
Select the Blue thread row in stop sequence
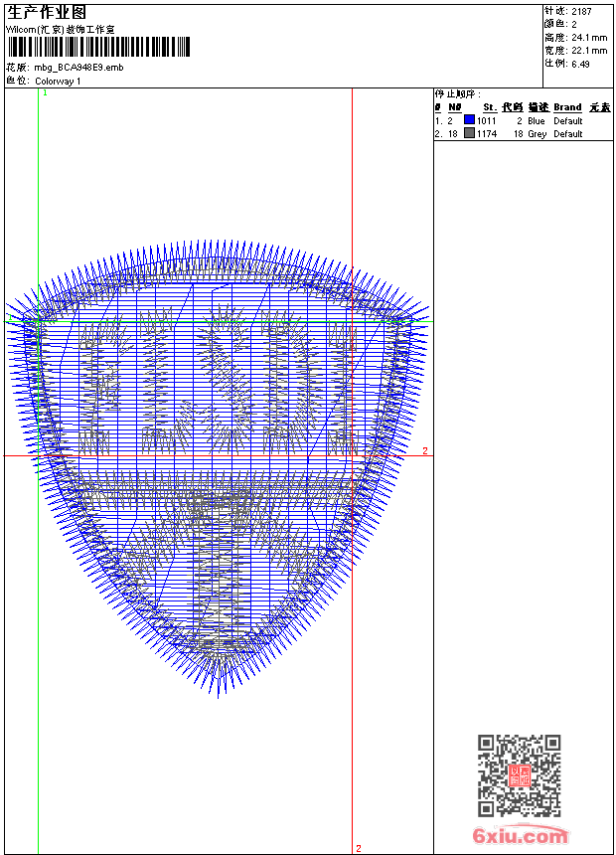522,120
